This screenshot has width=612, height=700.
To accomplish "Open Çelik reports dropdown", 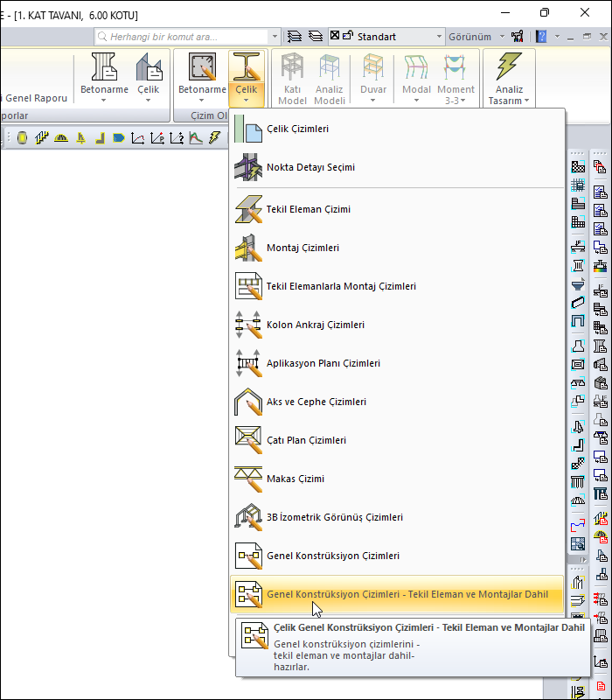I will coord(148,79).
